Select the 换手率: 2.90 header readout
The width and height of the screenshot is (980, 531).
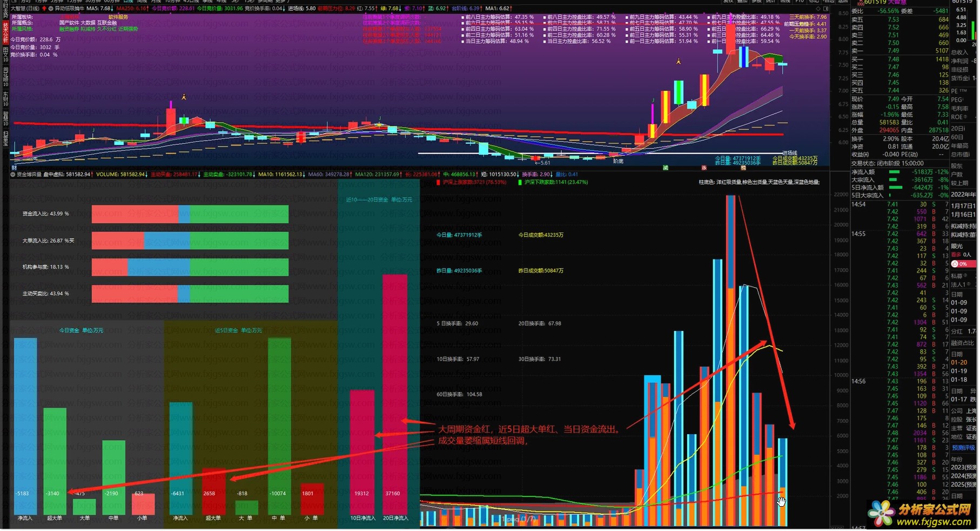[538, 175]
